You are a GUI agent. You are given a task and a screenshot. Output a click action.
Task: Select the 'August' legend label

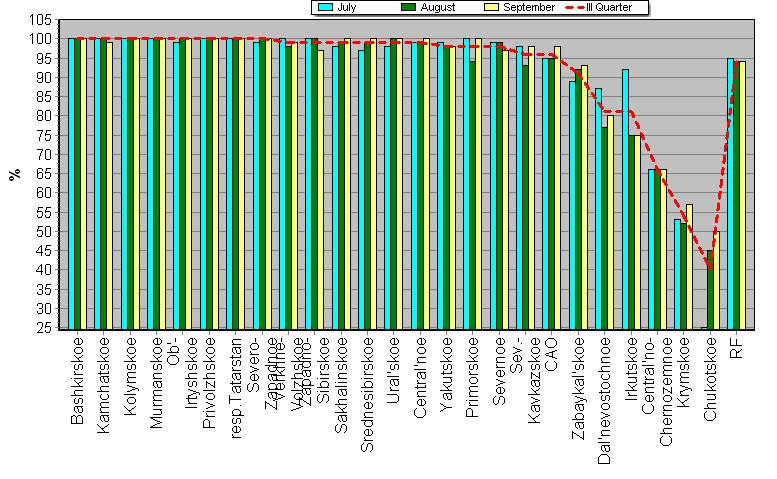tap(438, 7)
